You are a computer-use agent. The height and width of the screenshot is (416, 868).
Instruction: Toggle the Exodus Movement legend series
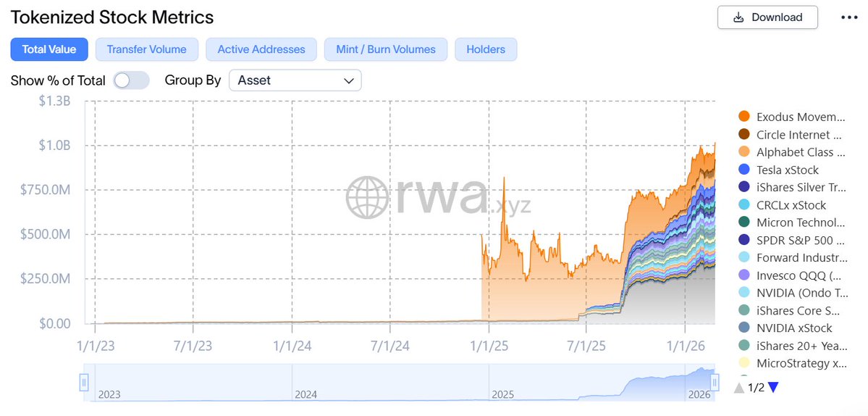pyautogui.click(x=800, y=117)
